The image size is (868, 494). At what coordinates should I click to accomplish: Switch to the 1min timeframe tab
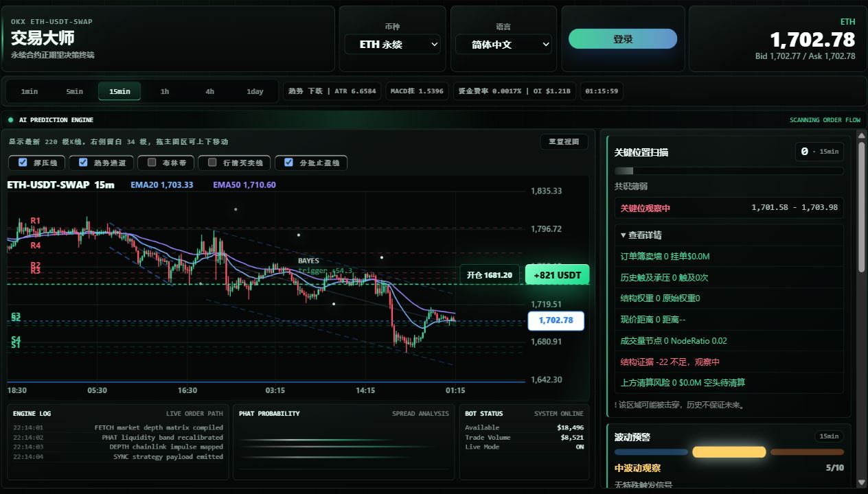click(30, 91)
